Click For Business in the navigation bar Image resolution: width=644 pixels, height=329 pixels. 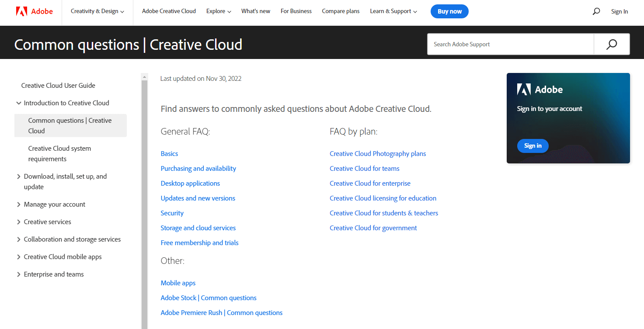[296, 11]
